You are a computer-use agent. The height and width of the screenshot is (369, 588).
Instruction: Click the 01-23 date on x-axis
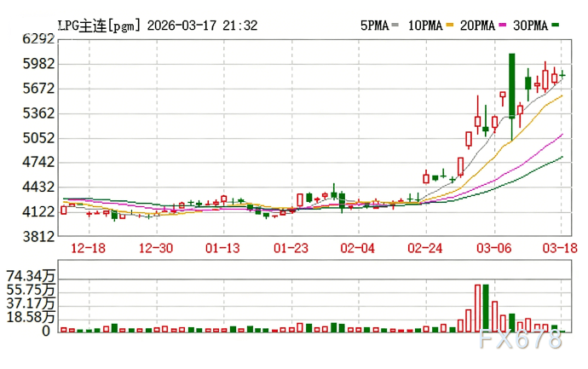(x=290, y=247)
